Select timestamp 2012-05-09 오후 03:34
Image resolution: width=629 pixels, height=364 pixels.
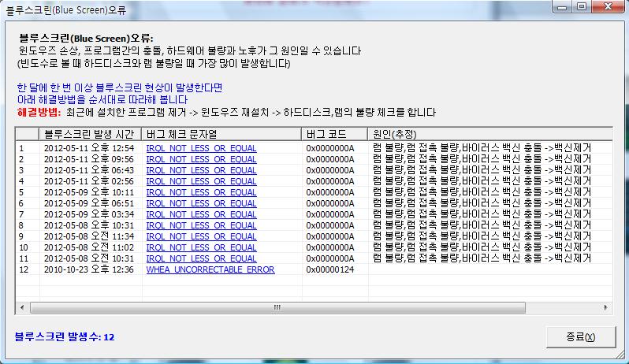[89, 214]
